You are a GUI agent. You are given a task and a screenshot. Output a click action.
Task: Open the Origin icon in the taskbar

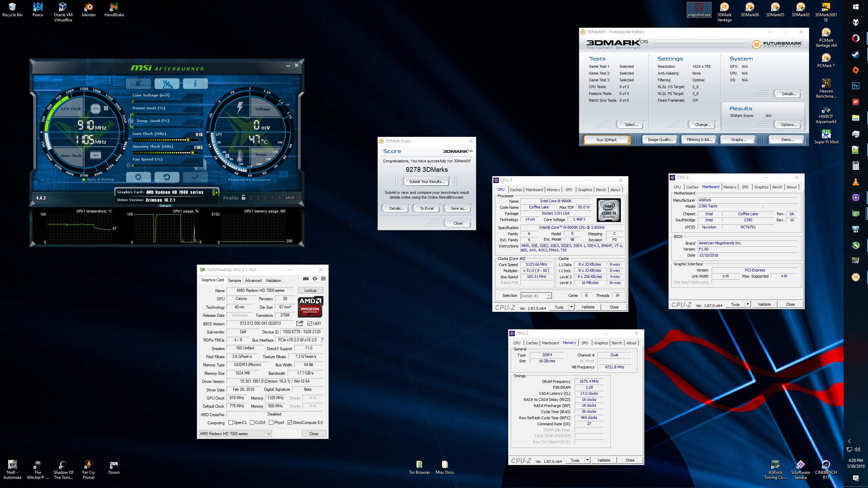pos(855,70)
